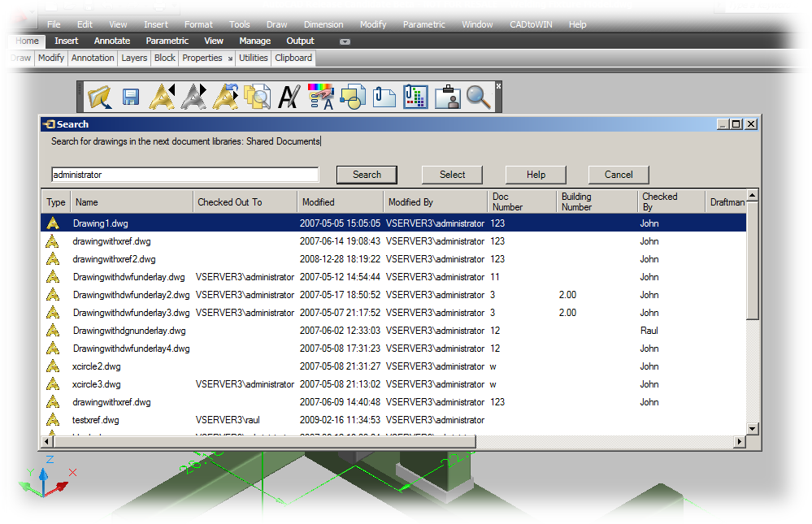Click the paperclip chart table icon
This screenshot has height=524, width=812.
416,97
